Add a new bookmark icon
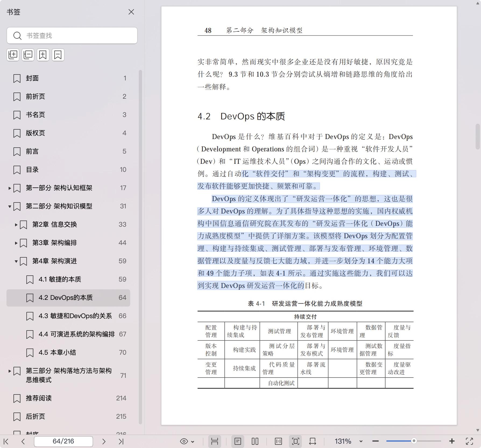 click(43, 55)
